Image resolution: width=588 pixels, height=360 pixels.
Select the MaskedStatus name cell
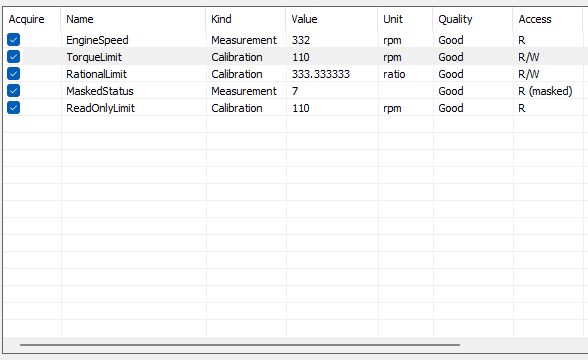click(100, 91)
